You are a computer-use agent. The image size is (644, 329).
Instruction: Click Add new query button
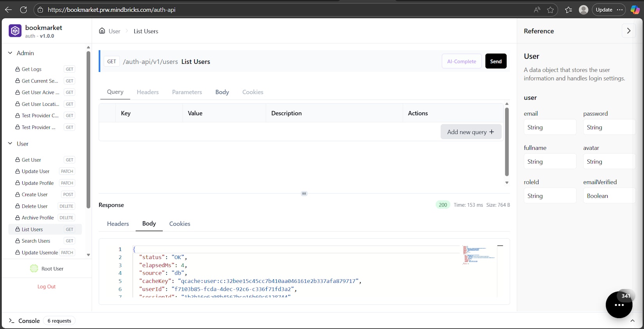coord(471,132)
